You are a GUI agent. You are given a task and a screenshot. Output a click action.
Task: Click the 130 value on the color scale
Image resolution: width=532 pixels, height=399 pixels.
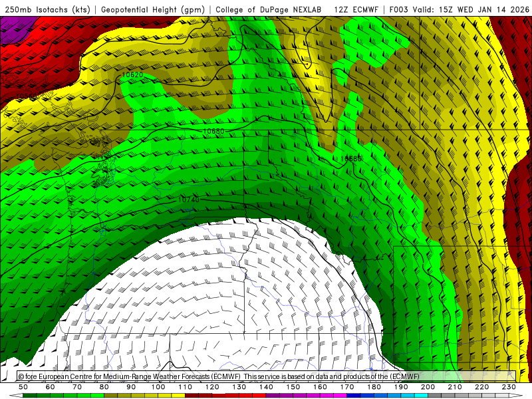click(x=239, y=387)
